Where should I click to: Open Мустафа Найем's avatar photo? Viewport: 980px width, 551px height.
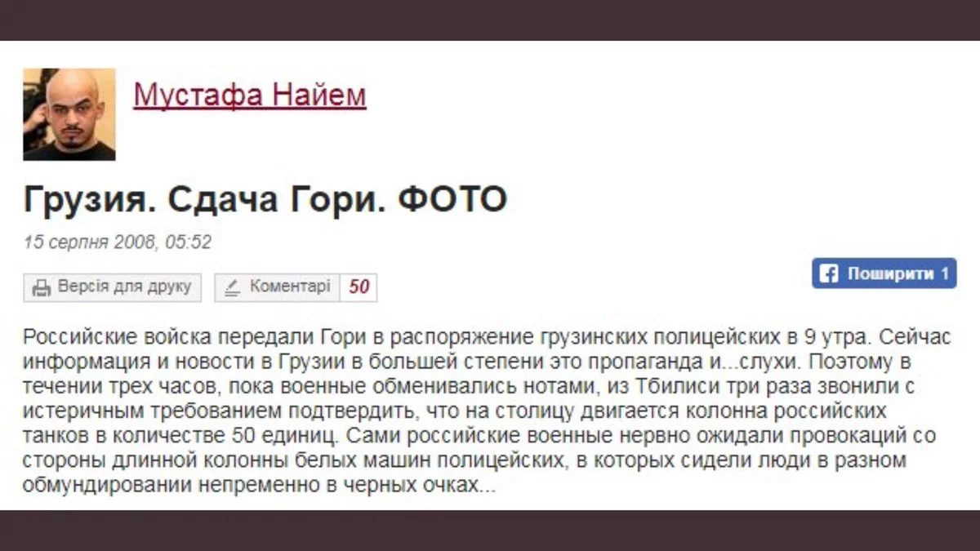tap(69, 114)
